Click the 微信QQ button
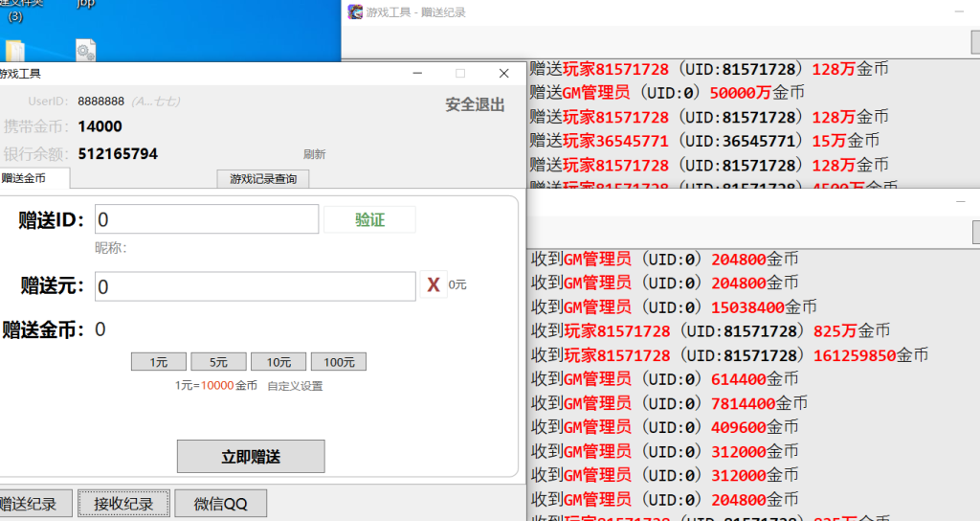 (221, 504)
